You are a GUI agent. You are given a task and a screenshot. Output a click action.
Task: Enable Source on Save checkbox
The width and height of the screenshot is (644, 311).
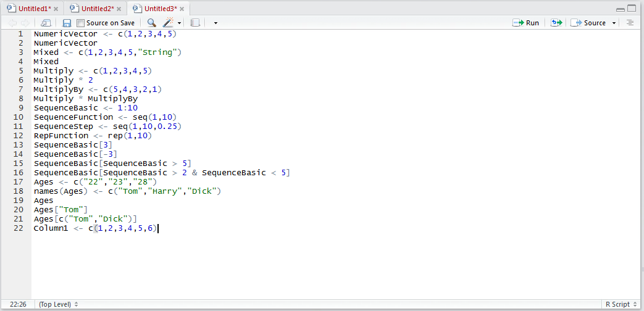coord(80,23)
